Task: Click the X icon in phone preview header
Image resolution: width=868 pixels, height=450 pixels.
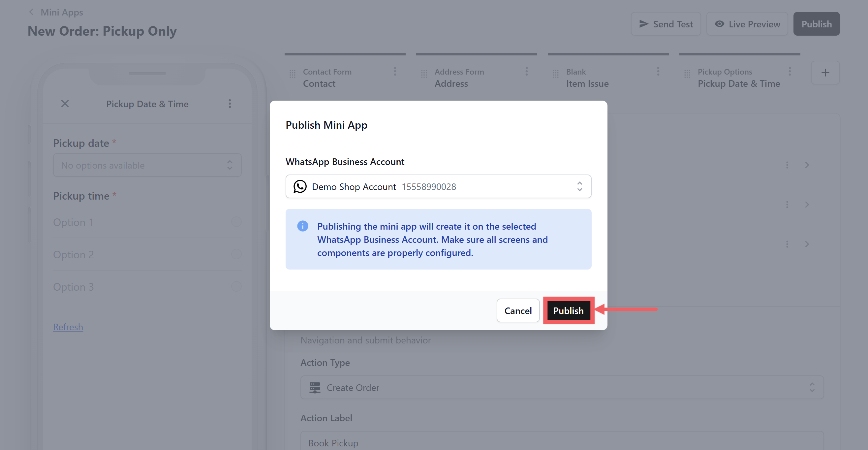Action: click(65, 104)
